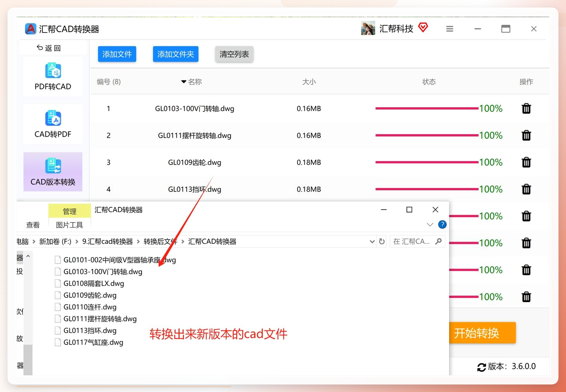Select the CAD版本转换 tool
This screenshot has height=392, width=566.
[x=53, y=172]
